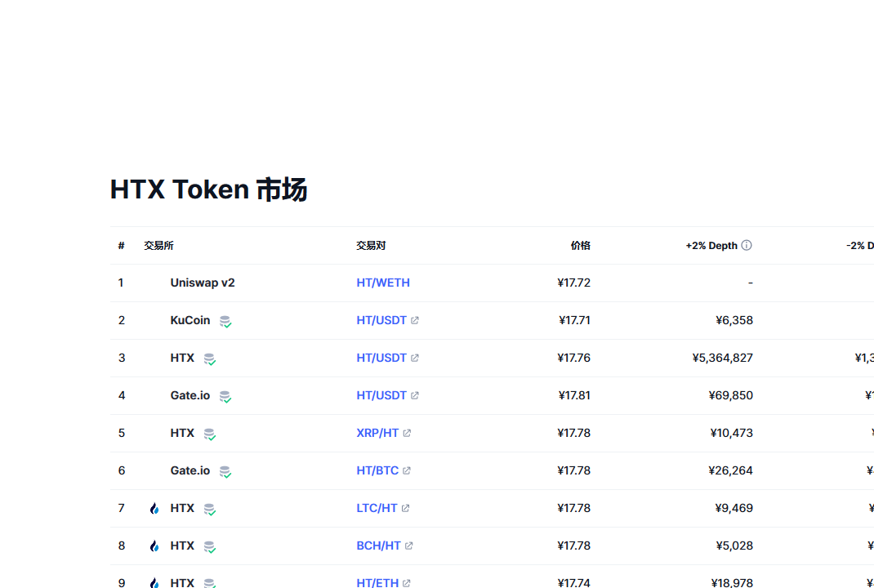Screen dimensions: 874x588
Task: Click the HTX flame logo in row 7
Action: point(154,508)
